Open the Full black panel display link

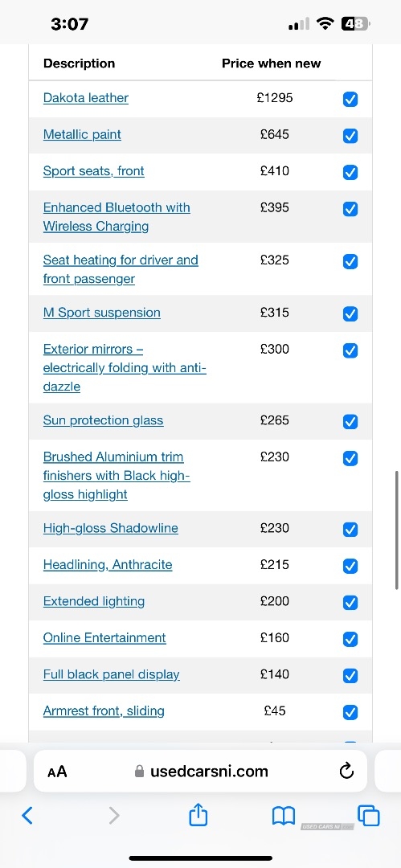point(112,674)
